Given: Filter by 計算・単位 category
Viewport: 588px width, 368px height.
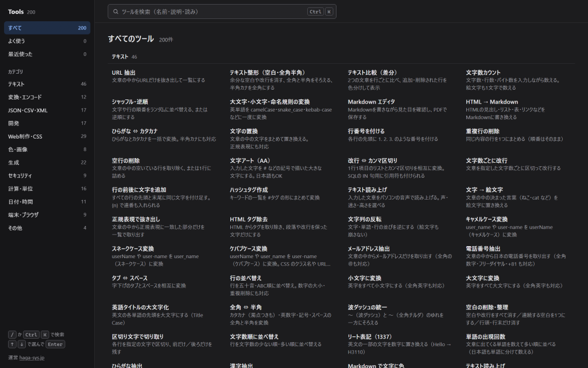Looking at the screenshot, I should (x=47, y=189).
